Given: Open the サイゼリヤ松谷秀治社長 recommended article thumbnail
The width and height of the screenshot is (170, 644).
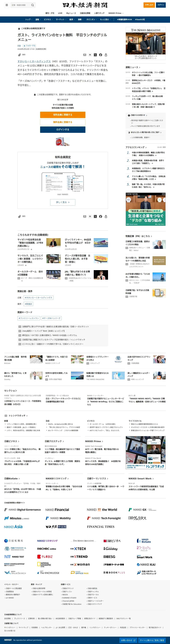Looking at the screenshot, I should (53, 243).
